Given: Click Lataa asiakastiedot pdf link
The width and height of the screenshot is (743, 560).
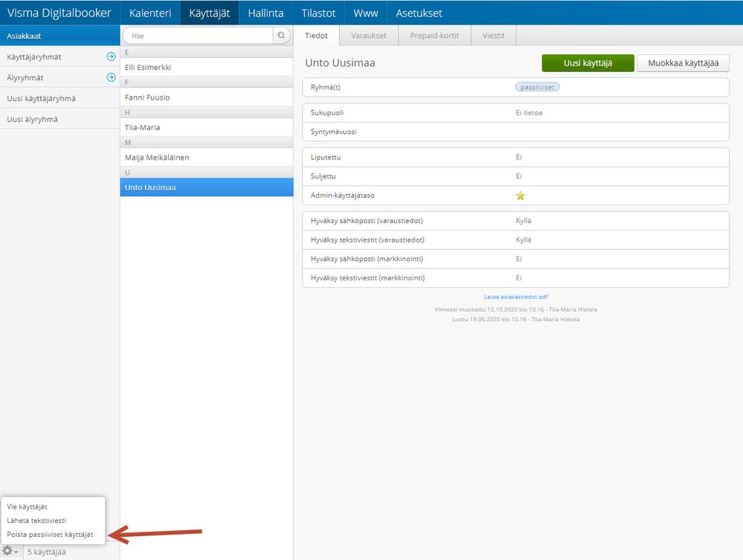Looking at the screenshot, I should pos(515,297).
